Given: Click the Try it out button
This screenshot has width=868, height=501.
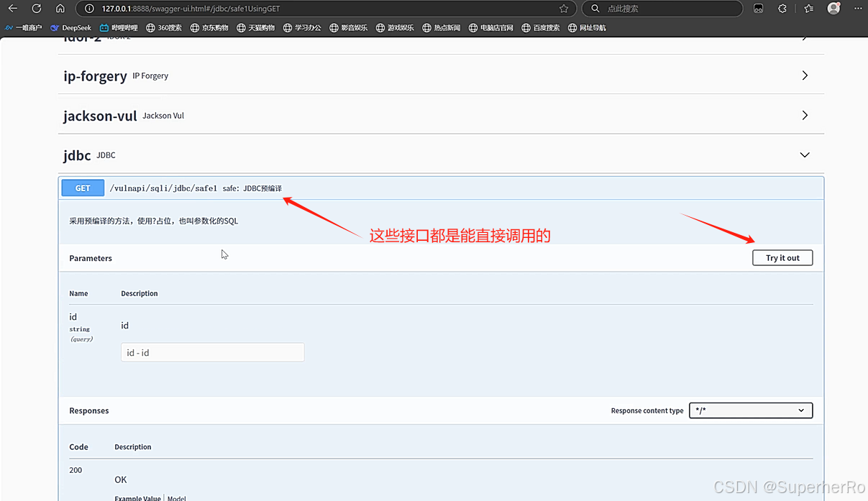Looking at the screenshot, I should pos(782,257).
